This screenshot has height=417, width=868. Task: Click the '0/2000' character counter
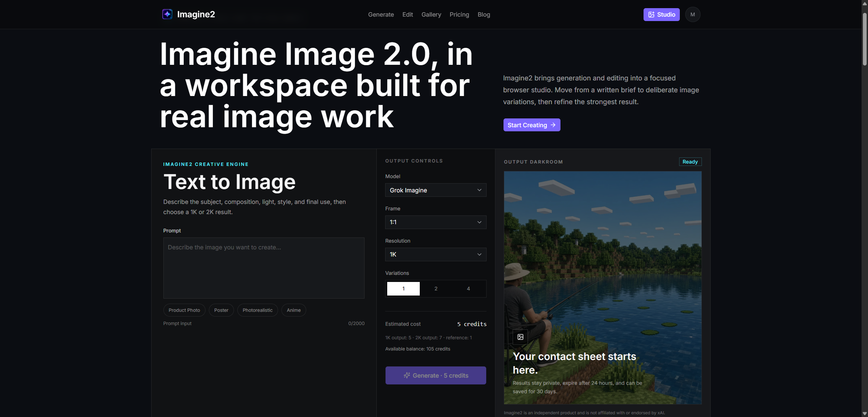[x=356, y=323]
